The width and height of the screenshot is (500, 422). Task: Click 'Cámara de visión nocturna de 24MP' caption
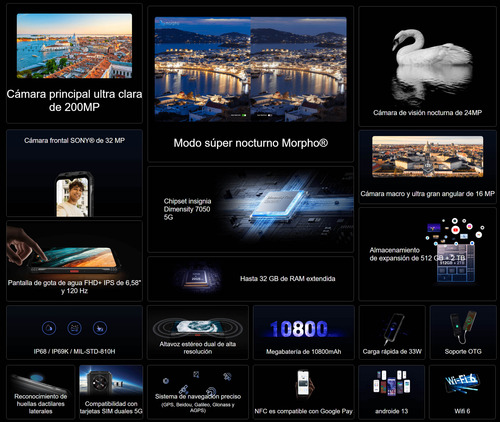pyautogui.click(x=427, y=113)
